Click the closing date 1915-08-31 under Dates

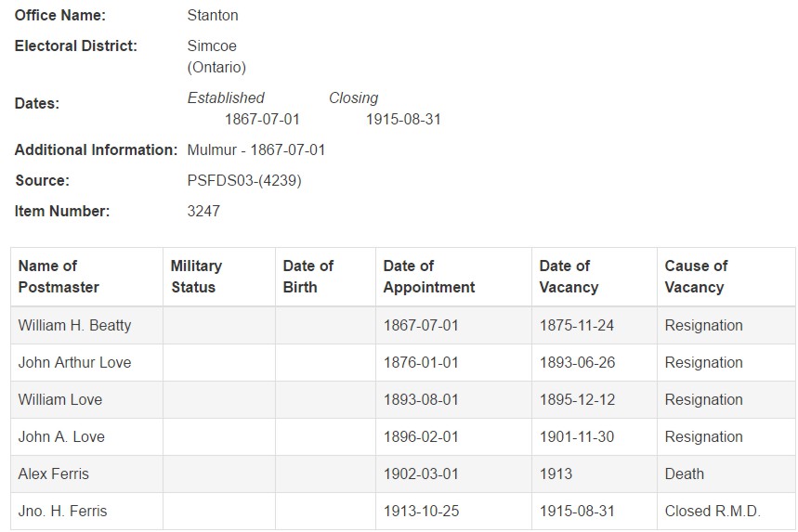(x=403, y=120)
